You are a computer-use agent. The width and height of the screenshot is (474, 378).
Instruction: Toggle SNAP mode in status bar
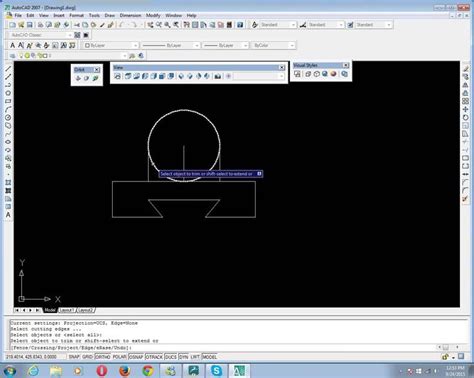(74, 357)
